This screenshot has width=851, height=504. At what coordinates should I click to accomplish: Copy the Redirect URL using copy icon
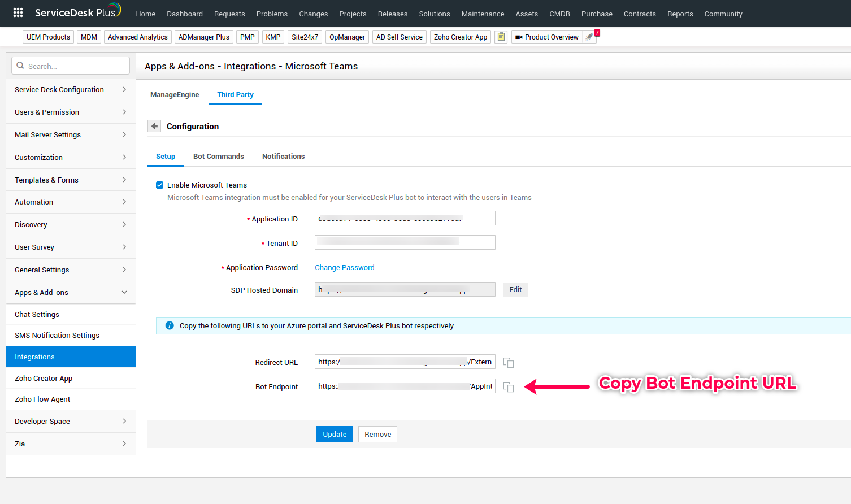[x=509, y=362]
